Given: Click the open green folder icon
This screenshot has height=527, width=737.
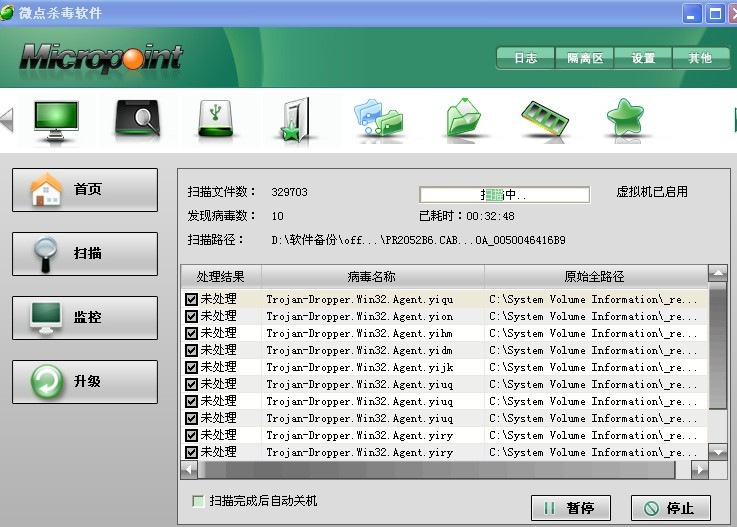Looking at the screenshot, I should (x=463, y=118).
